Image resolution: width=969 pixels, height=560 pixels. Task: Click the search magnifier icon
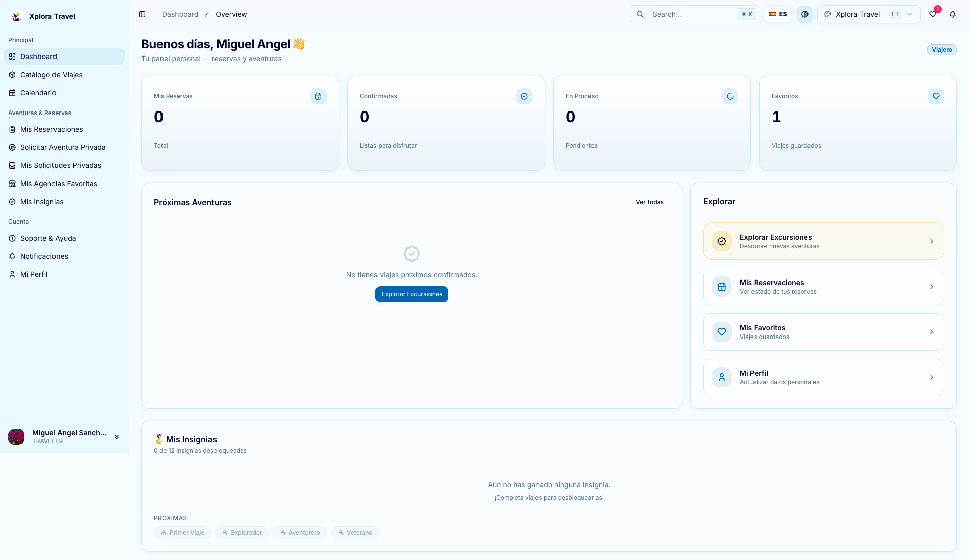[x=640, y=14]
